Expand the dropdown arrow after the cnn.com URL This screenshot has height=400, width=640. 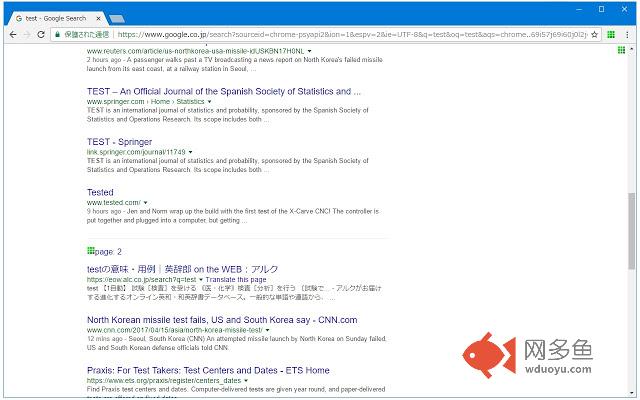[268, 330]
